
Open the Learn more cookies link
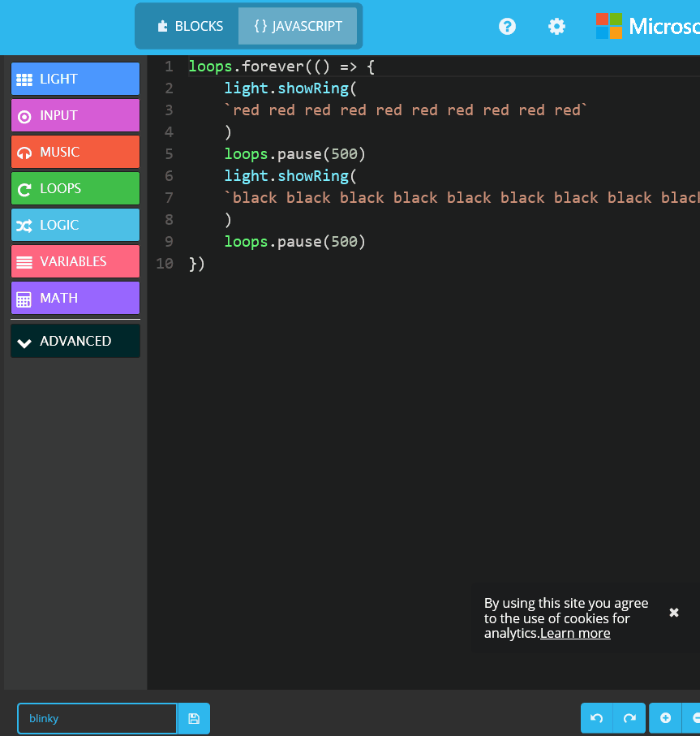coord(575,633)
